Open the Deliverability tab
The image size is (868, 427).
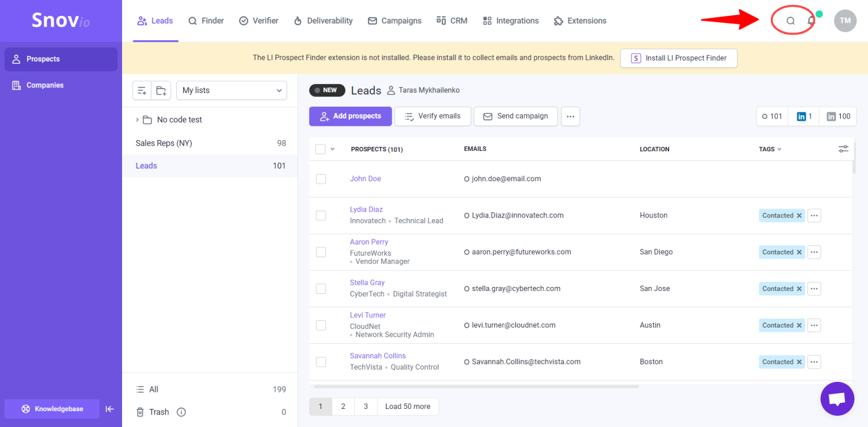click(323, 21)
